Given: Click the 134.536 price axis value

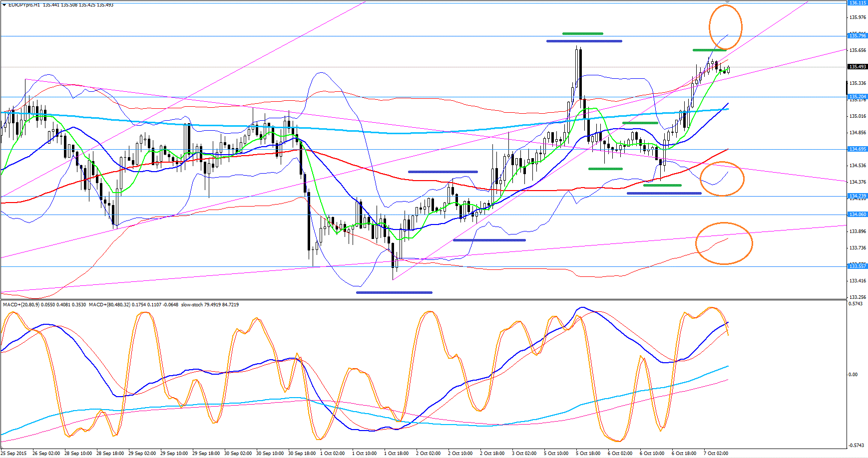Looking at the screenshot, I should point(858,166).
